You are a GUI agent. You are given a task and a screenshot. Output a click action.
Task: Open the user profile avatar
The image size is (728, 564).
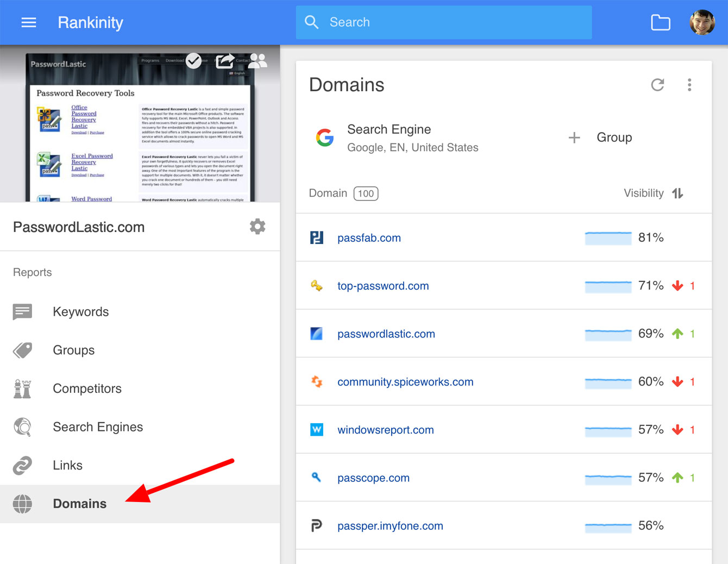pyautogui.click(x=702, y=22)
